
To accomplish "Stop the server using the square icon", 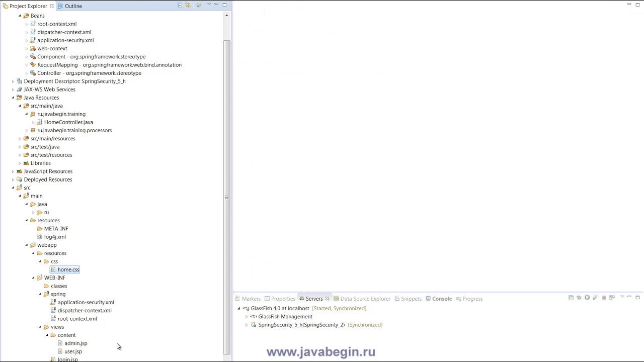I will (x=604, y=298).
